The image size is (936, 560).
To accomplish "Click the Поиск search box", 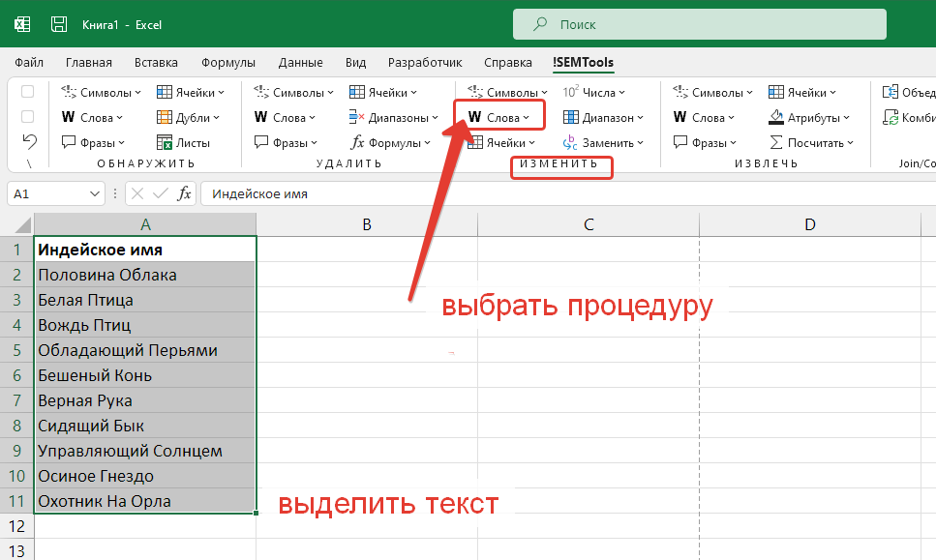I will pos(699,24).
